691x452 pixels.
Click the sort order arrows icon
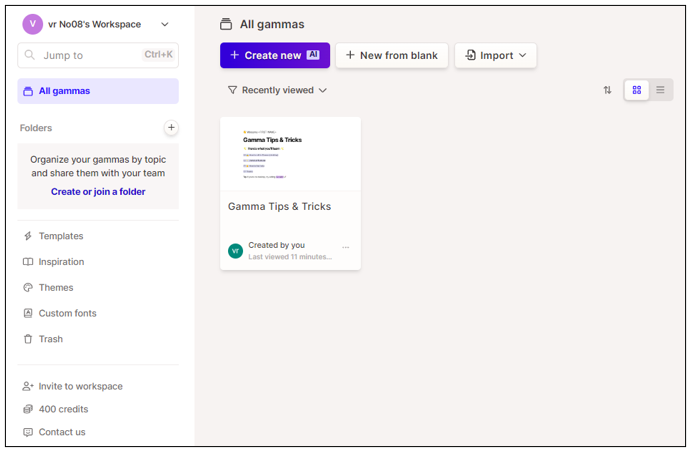[x=607, y=90]
